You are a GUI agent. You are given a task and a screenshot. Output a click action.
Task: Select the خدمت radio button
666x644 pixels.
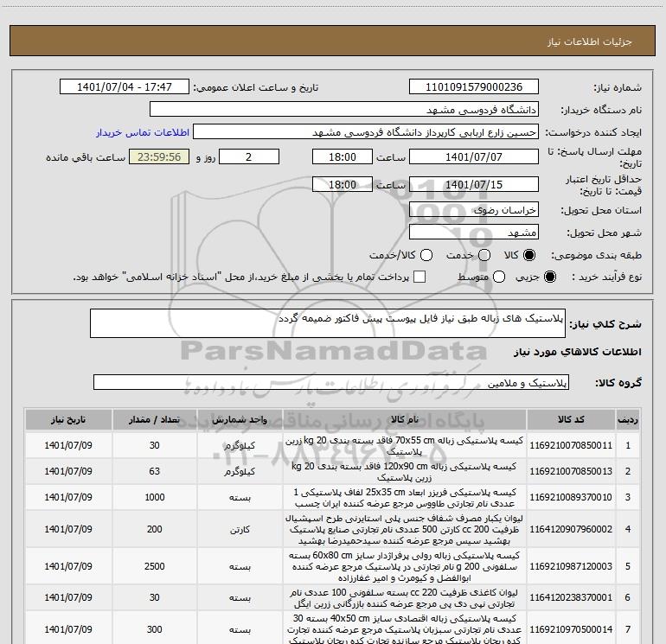(484, 255)
